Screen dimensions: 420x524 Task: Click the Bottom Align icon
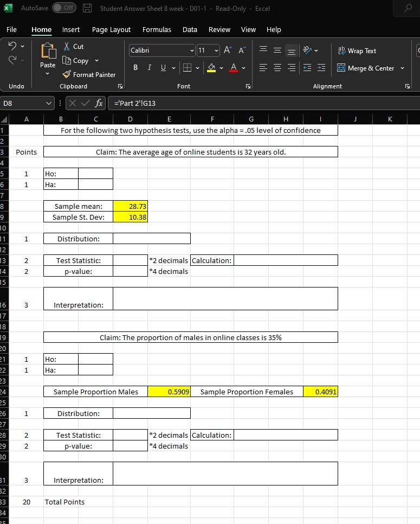pos(292,51)
